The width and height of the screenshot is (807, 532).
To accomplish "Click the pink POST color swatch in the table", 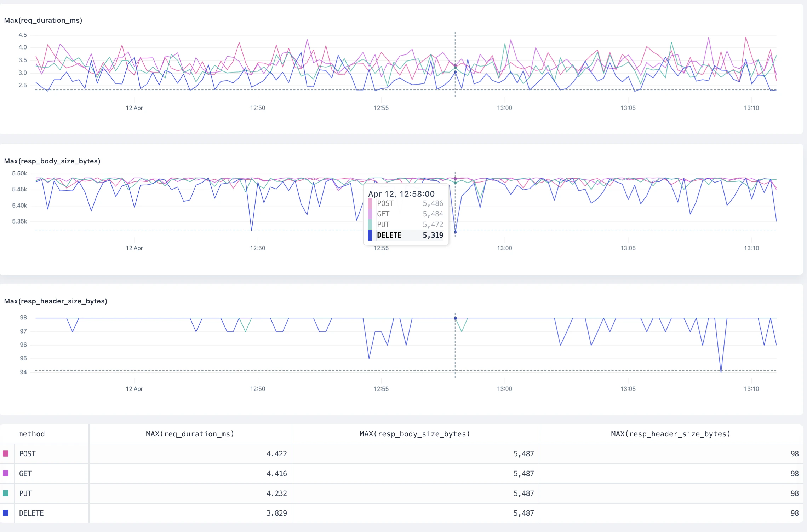I will click(x=6, y=453).
